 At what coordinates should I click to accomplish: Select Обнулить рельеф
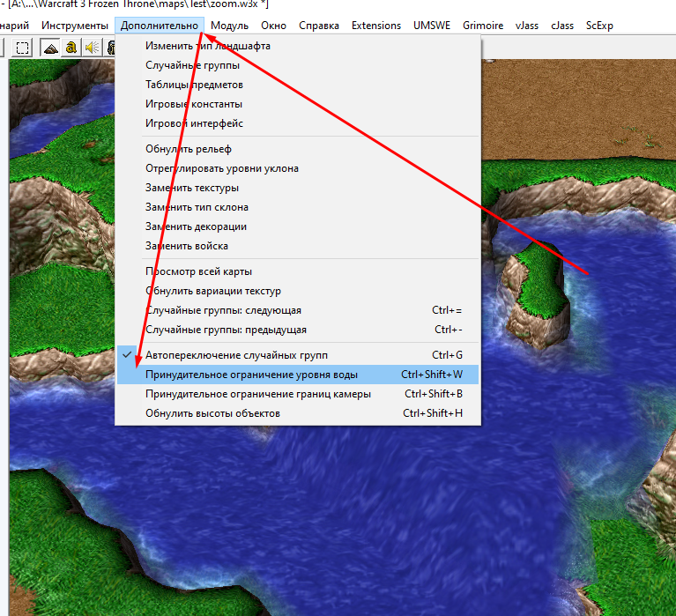pos(298,149)
